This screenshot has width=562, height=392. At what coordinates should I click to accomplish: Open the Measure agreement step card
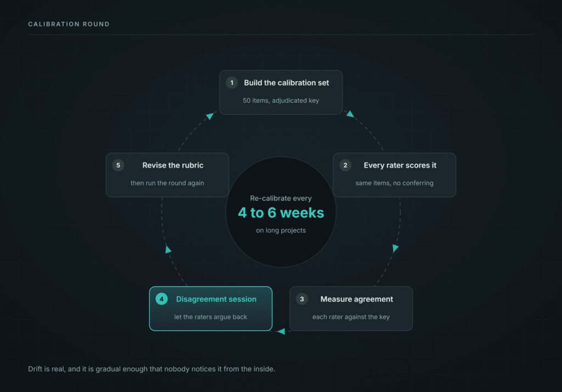[x=351, y=309]
